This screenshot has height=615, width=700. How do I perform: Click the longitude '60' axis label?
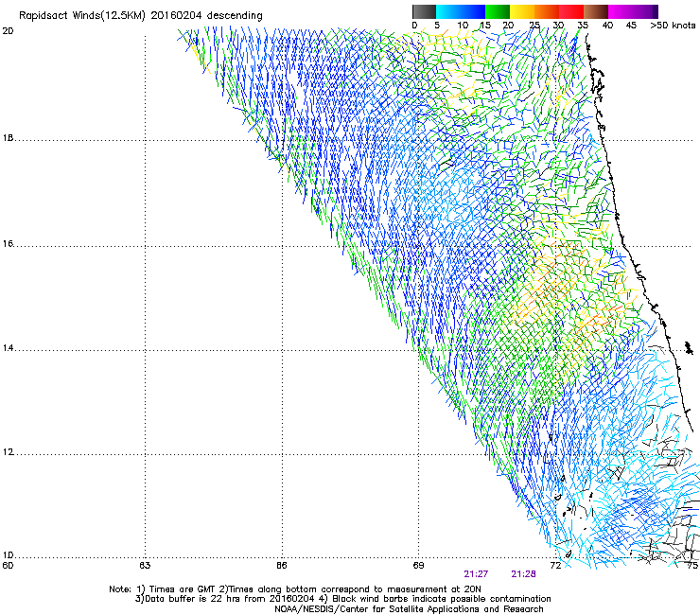point(8,565)
